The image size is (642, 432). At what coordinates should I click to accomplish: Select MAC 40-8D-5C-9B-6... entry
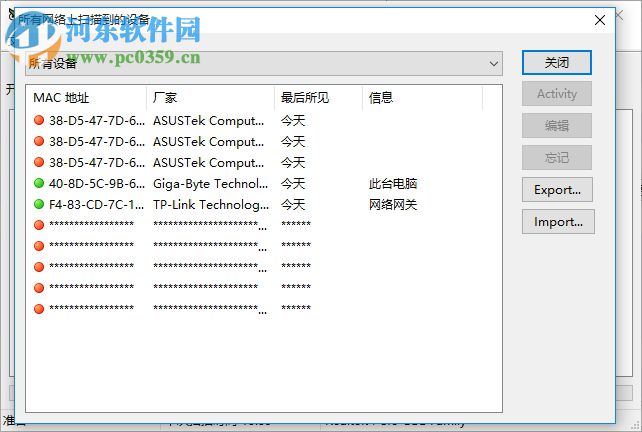pyautogui.click(x=97, y=183)
